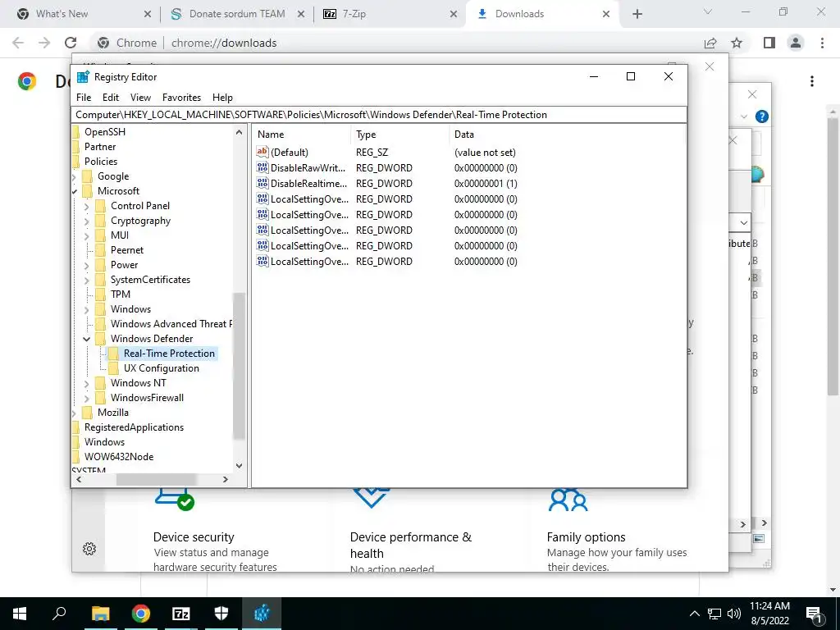Image resolution: width=840 pixels, height=630 pixels.
Task: Open taskbar search magnifier
Action: point(59,614)
